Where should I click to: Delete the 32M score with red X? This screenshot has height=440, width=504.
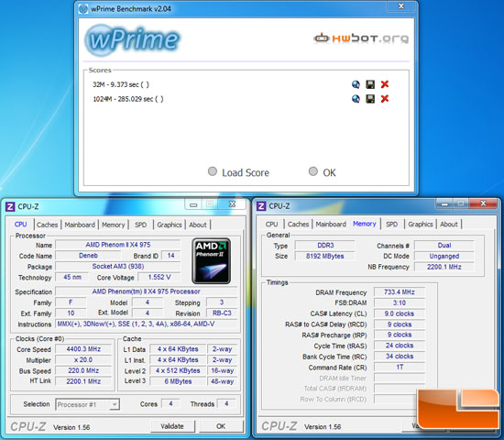click(x=385, y=84)
